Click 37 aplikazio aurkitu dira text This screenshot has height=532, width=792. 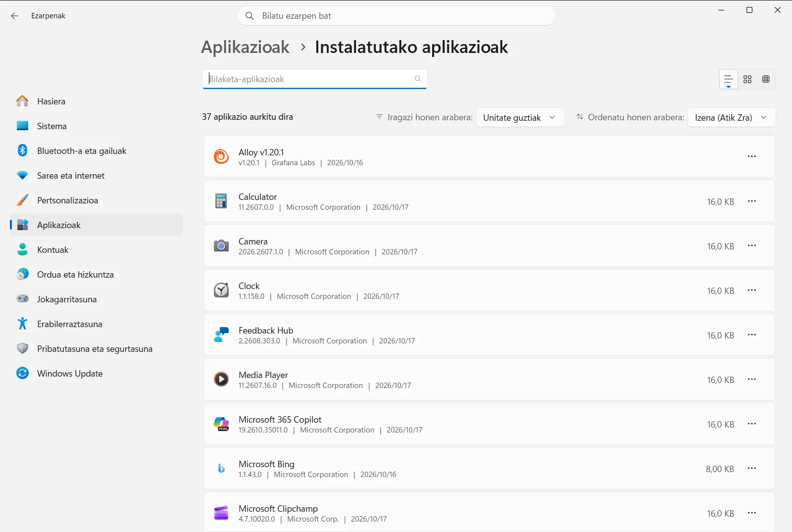click(247, 117)
